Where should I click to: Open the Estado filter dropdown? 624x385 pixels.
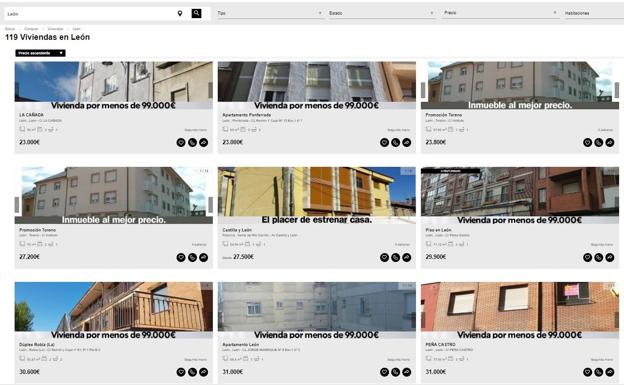pos(381,13)
